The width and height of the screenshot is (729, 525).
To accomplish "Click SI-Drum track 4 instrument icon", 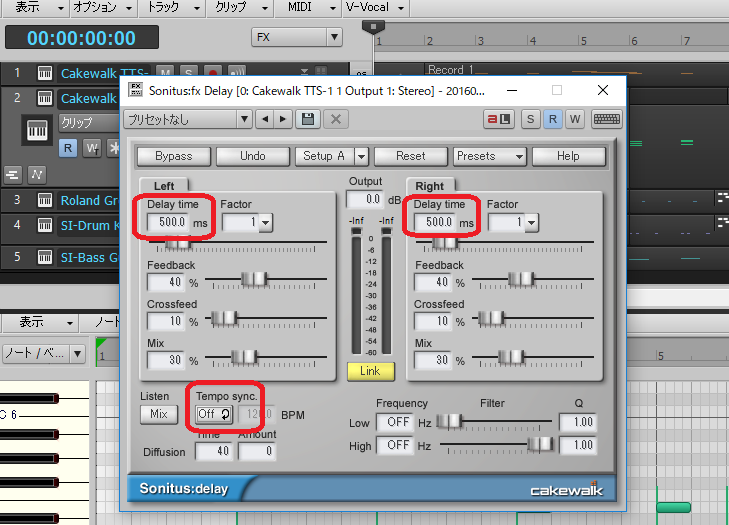I will [45, 225].
